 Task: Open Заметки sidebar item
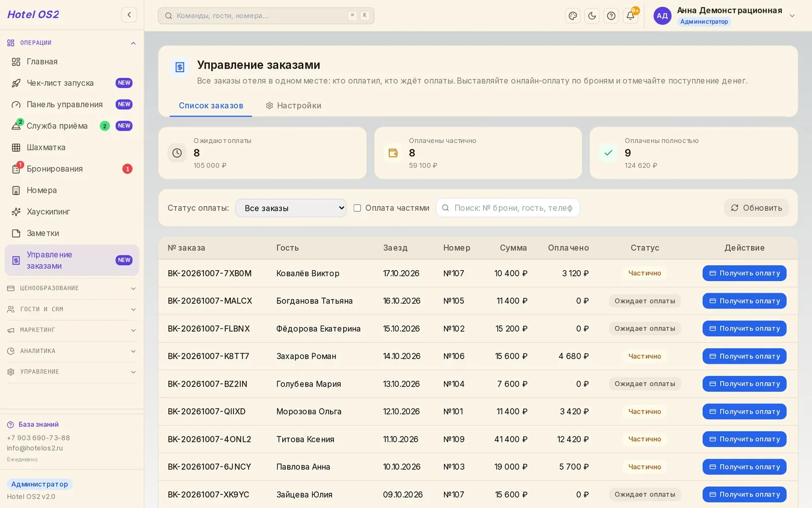point(72,233)
